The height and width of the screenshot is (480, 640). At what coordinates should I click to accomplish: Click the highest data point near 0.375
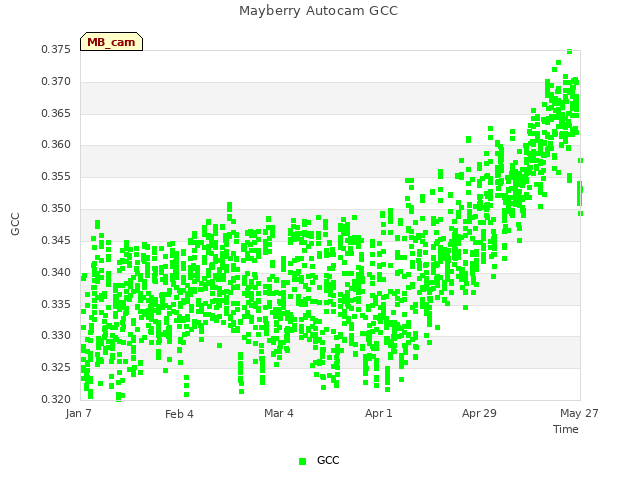pos(569,51)
